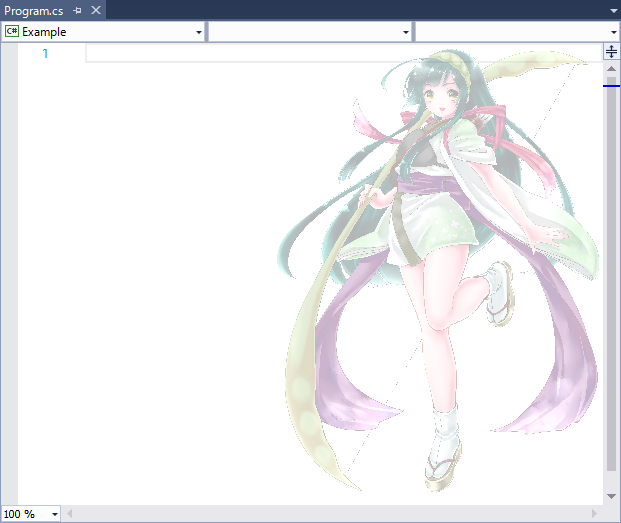
Task: Click vertical scrollbar up arrow
Action: (x=611, y=69)
